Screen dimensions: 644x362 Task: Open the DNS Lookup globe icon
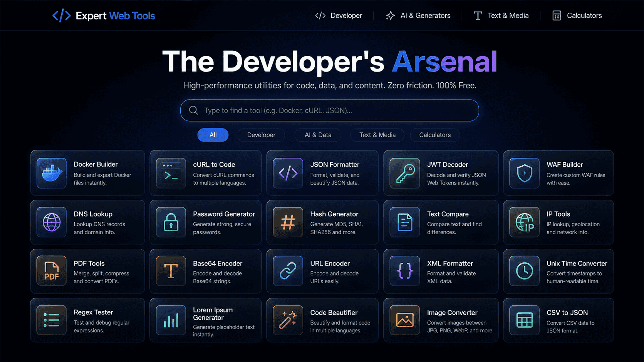[52, 222]
